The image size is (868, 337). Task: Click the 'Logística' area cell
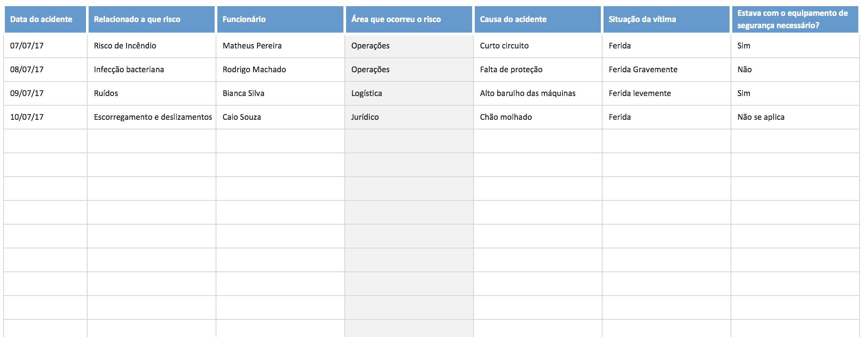point(409,93)
